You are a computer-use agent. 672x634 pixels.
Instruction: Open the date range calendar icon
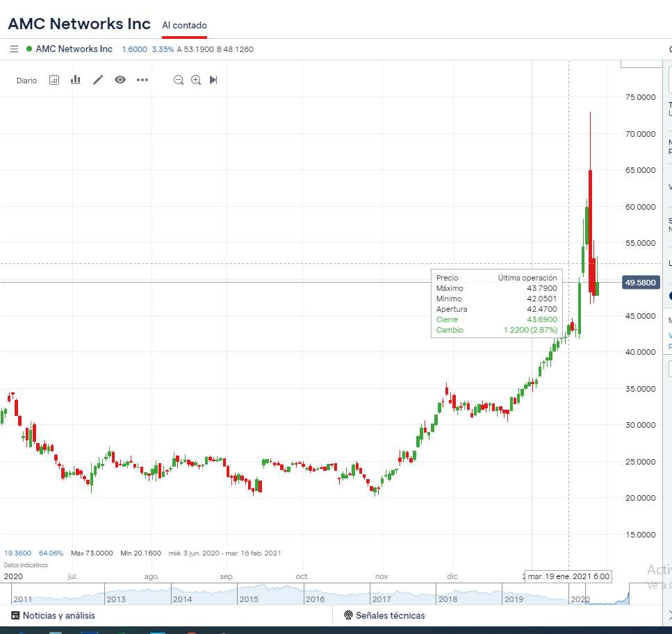pyautogui.click(x=54, y=80)
